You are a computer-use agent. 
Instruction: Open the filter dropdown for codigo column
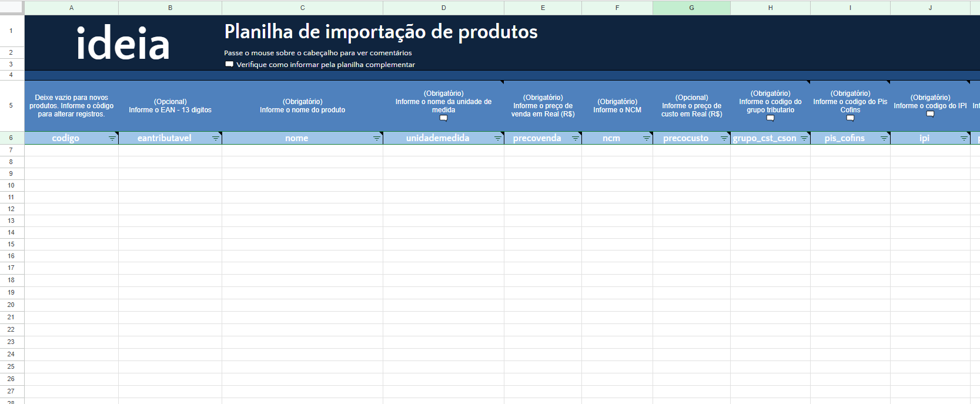click(112, 138)
